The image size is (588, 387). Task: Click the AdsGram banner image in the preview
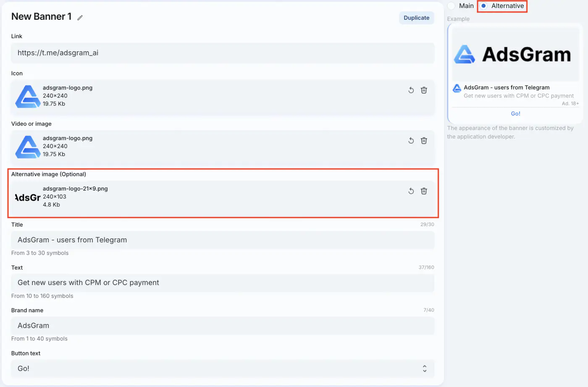pyautogui.click(x=515, y=55)
